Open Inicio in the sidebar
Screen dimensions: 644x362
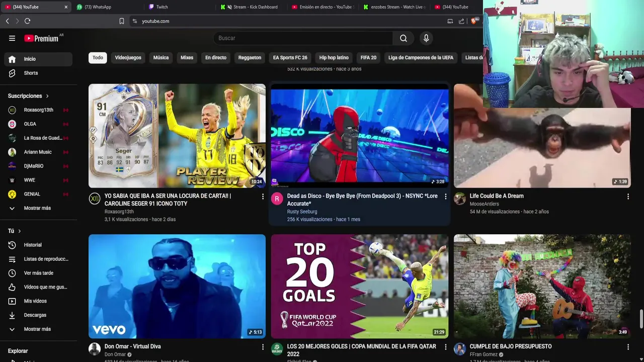[38, 59]
